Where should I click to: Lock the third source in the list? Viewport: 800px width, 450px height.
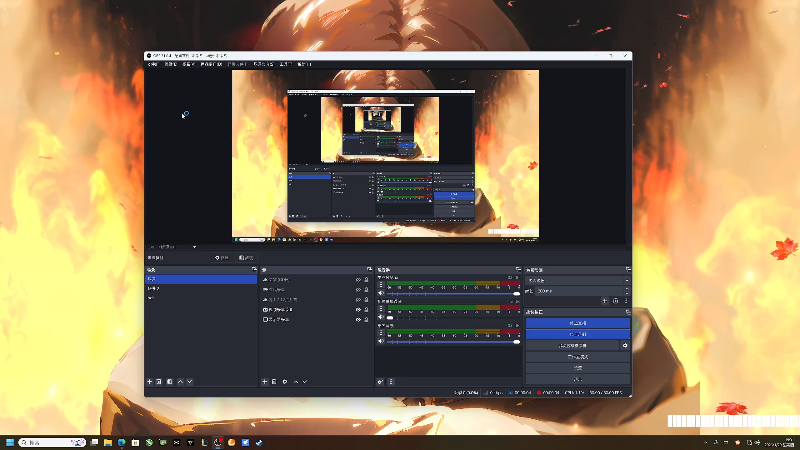click(366, 300)
